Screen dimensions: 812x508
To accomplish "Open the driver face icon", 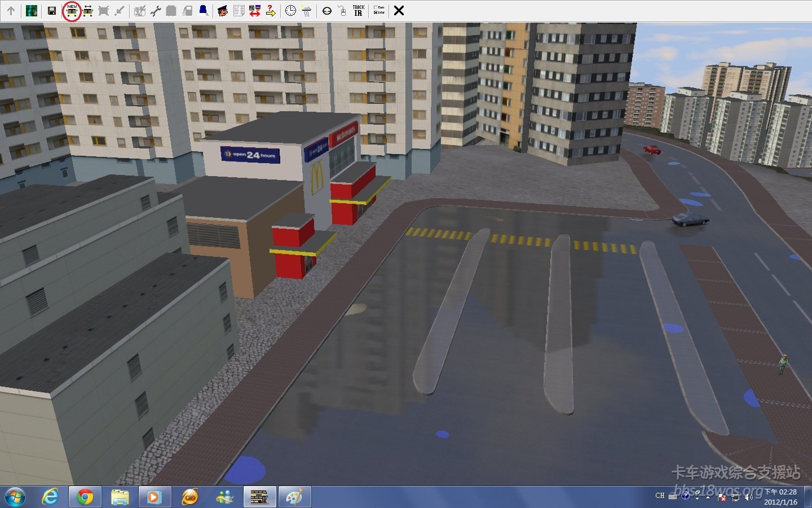I will click(x=223, y=11).
